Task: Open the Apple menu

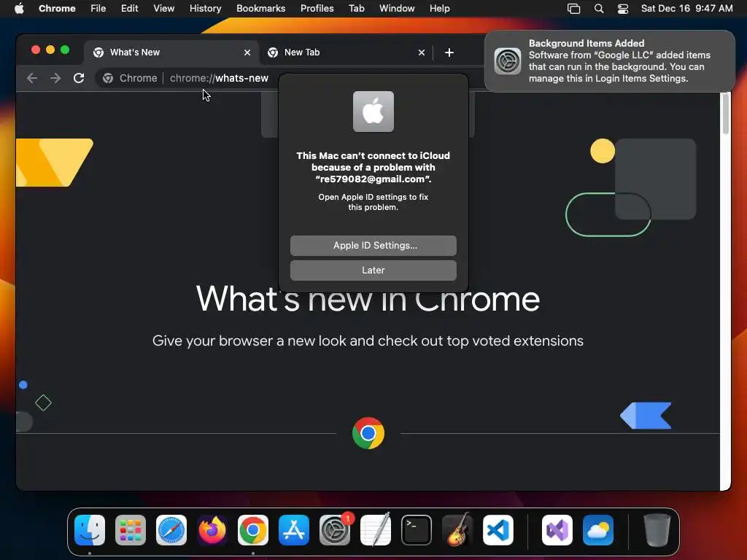Action: 19,9
